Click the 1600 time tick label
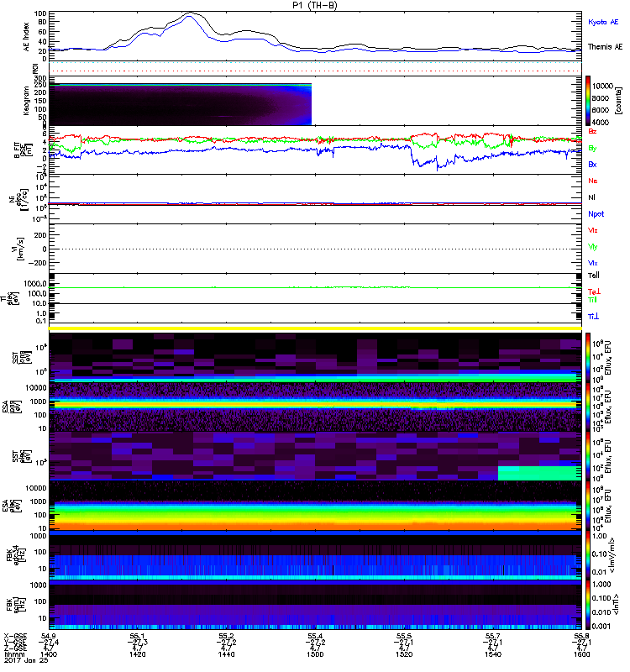 [x=581, y=654]
